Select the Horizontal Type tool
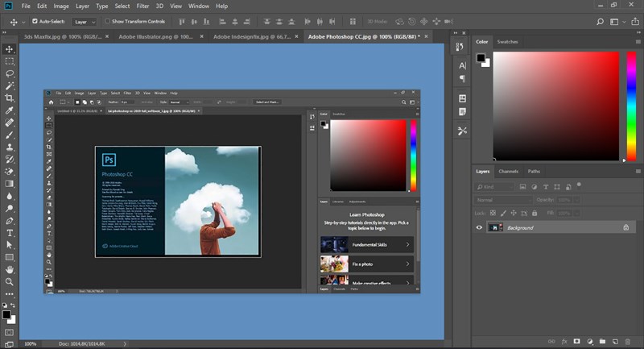Viewport: 644px width, 349px height. (10, 233)
